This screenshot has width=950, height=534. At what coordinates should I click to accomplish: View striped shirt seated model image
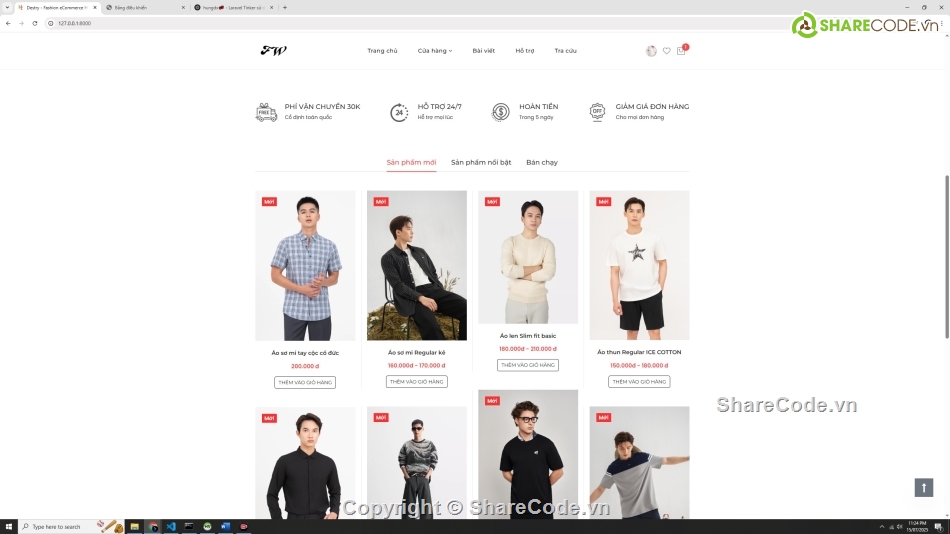(417, 265)
